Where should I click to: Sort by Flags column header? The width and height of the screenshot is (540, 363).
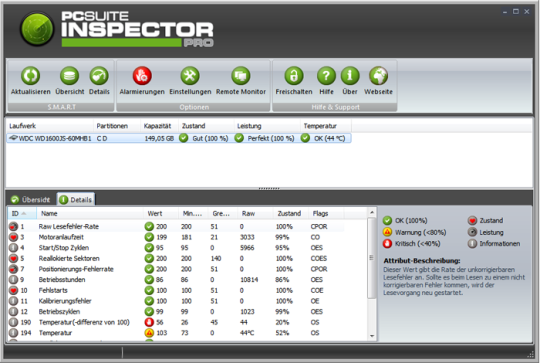pos(326,214)
